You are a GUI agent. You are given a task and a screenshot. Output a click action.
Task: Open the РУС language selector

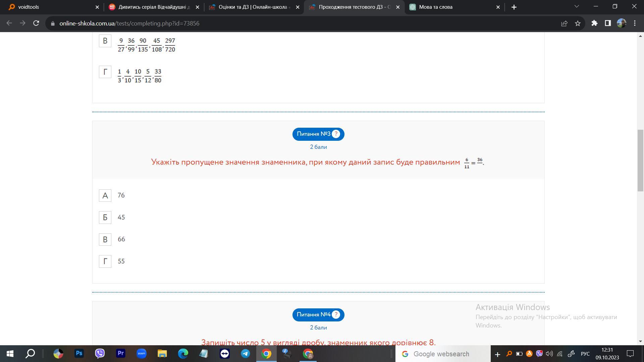pyautogui.click(x=585, y=354)
